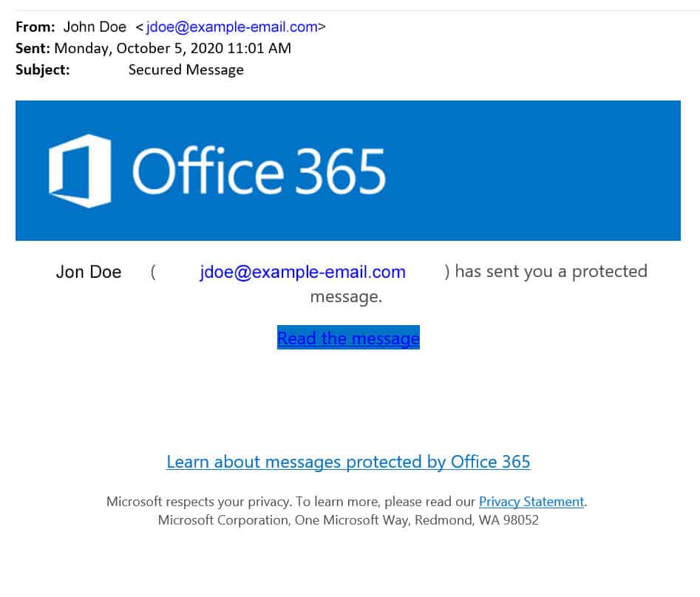Click the blue banner's empty right area
Screen dimensions: 700x597
click(x=536, y=171)
